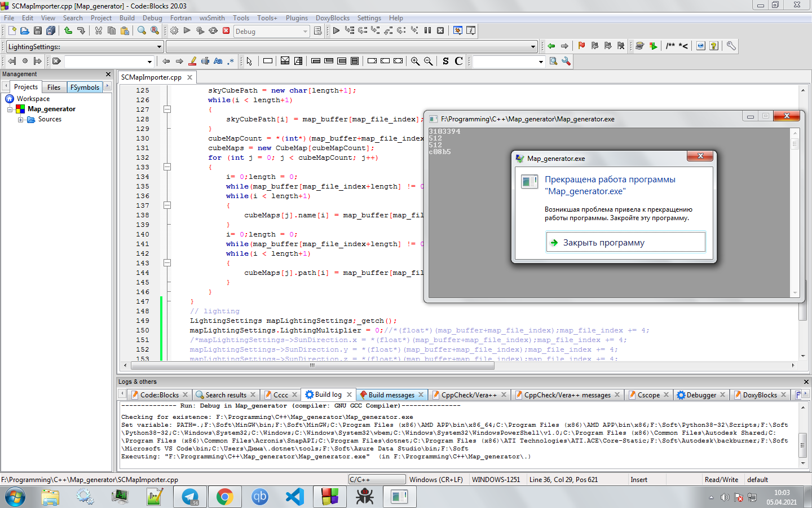Click the Find magnifier icon
812x508 pixels.
[x=142, y=31]
